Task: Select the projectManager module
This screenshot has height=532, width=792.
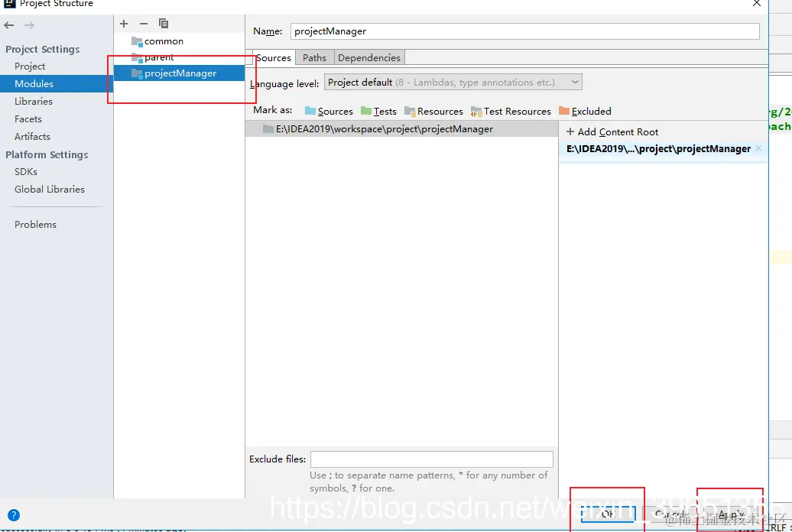Action: 179,73
